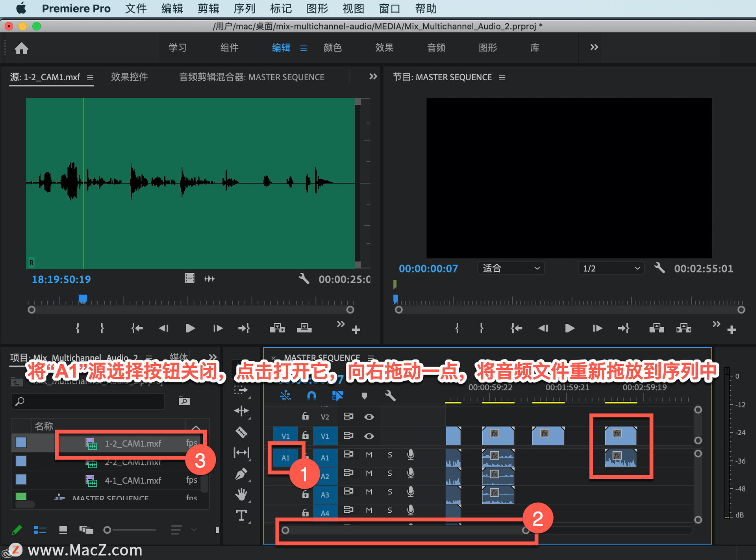Open the 序列 menu
The height and width of the screenshot is (560, 756).
coord(244,8)
